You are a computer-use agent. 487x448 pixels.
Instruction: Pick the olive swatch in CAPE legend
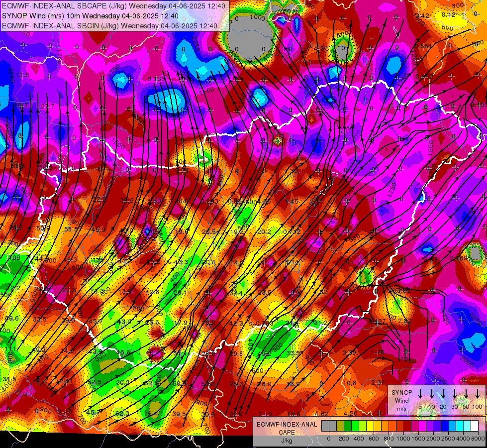point(340,426)
